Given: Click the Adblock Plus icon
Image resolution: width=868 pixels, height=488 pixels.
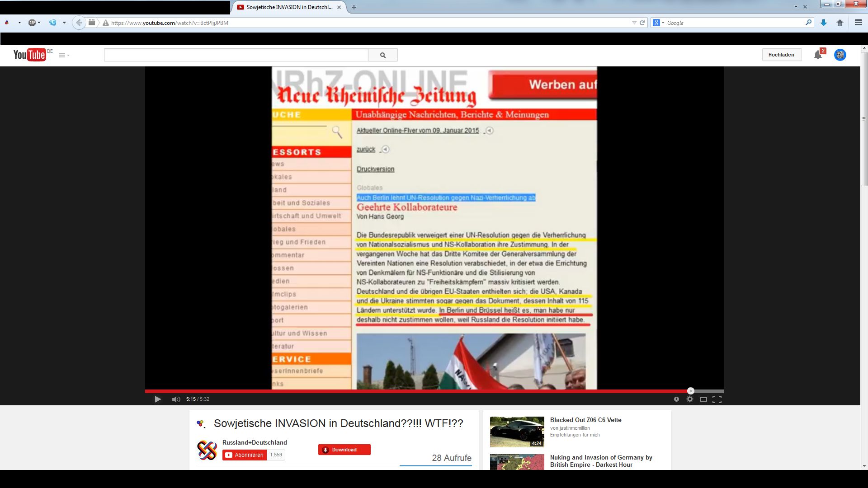Looking at the screenshot, I should (32, 23).
